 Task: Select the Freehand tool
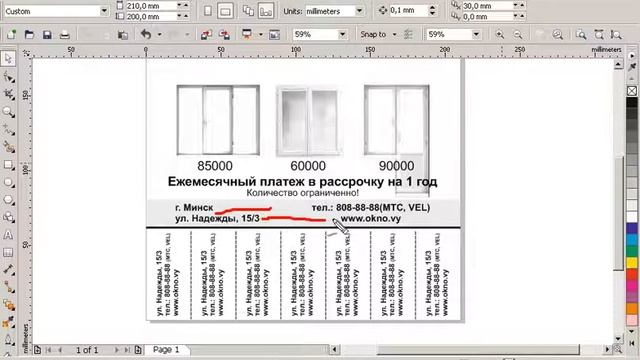[x=8, y=130]
